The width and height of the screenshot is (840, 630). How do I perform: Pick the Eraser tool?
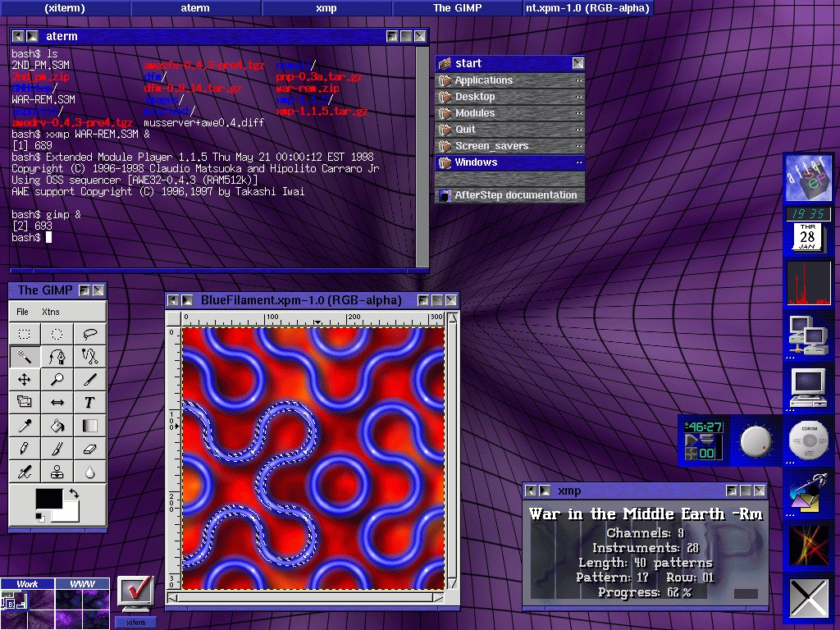click(89, 449)
